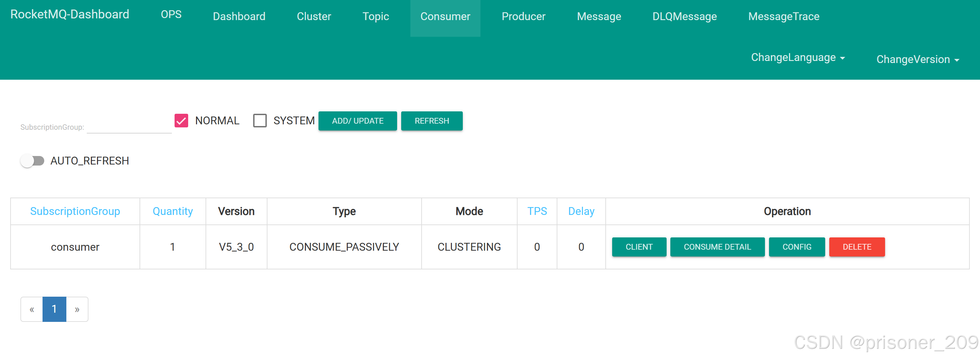Switch to the Cluster tab
980x359 pixels.
pyautogui.click(x=314, y=16)
